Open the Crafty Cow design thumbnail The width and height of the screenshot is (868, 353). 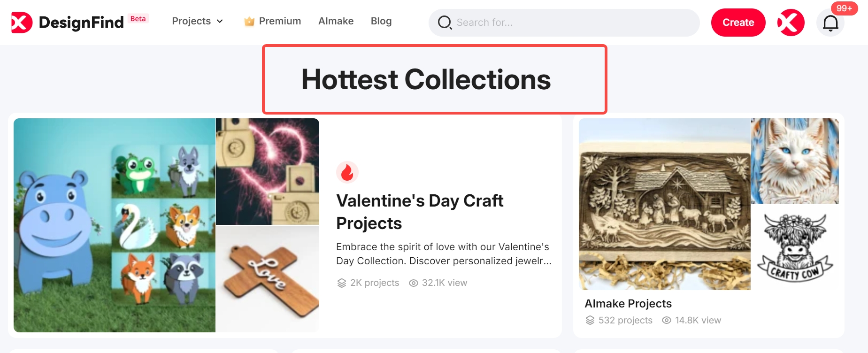click(795, 247)
